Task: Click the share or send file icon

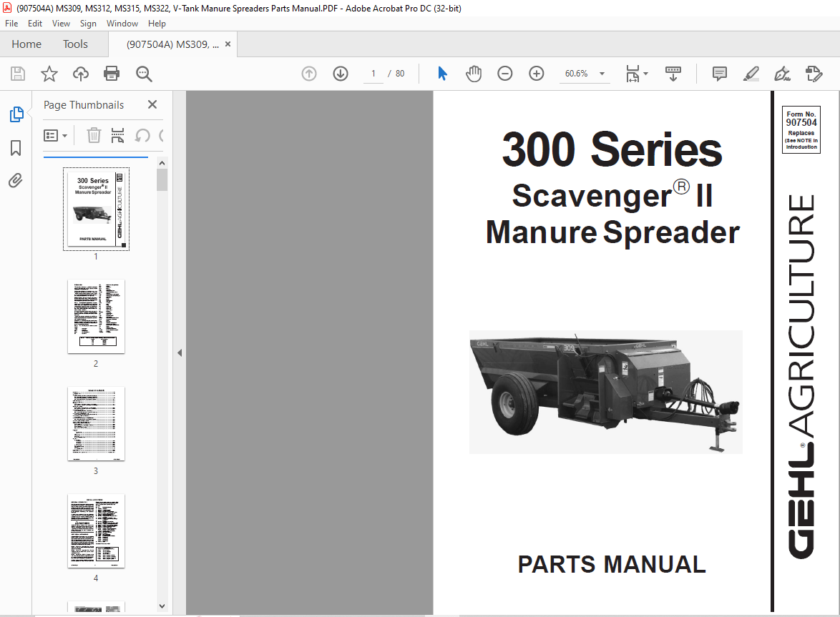Action: pos(814,74)
